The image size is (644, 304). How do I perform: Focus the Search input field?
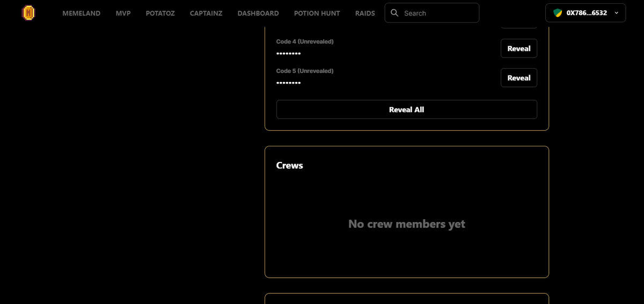pyautogui.click(x=432, y=13)
